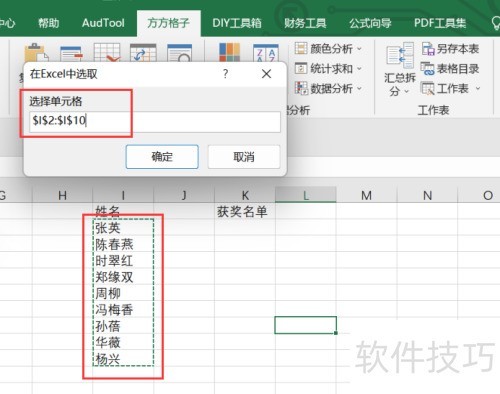Viewport: 500px width, 394px height.
Task: Click the 取消 button
Action: (x=244, y=156)
